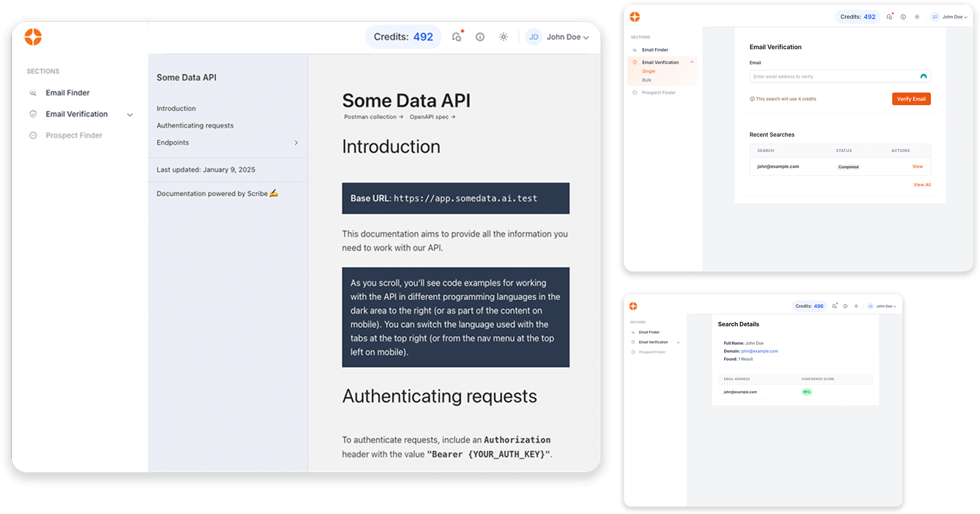The width and height of the screenshot is (980, 514).
Task: Toggle theme sun icon in Search Details window
Action: [x=856, y=306]
